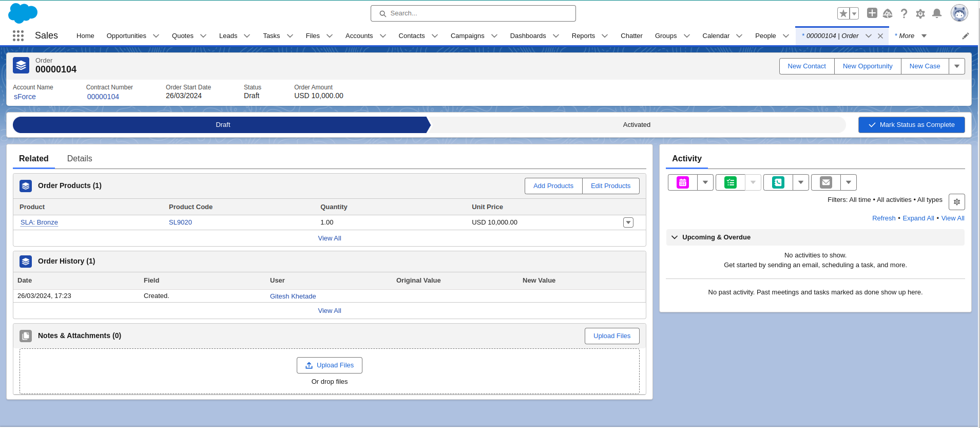This screenshot has width=980, height=428.
Task: Click Refresh in the Activity panel
Action: 883,218
